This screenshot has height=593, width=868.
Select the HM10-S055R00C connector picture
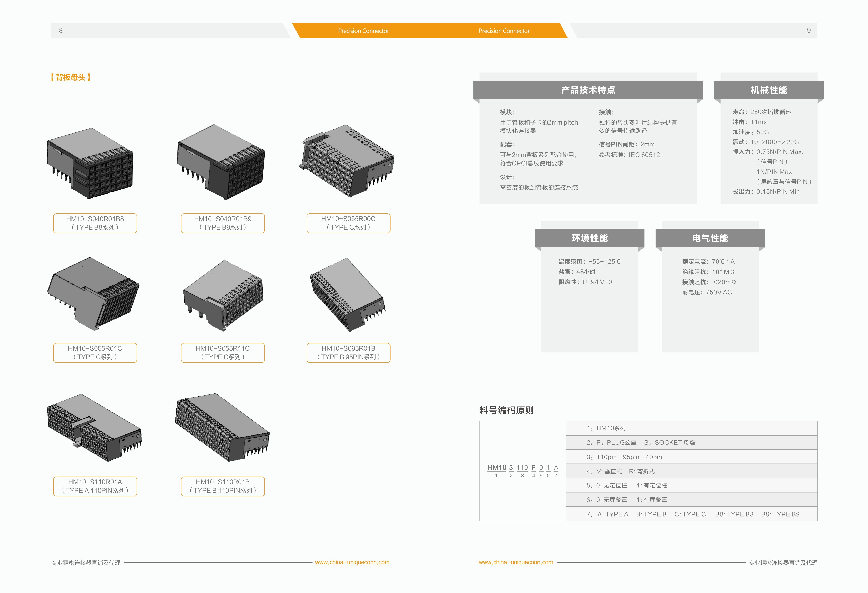point(347,161)
